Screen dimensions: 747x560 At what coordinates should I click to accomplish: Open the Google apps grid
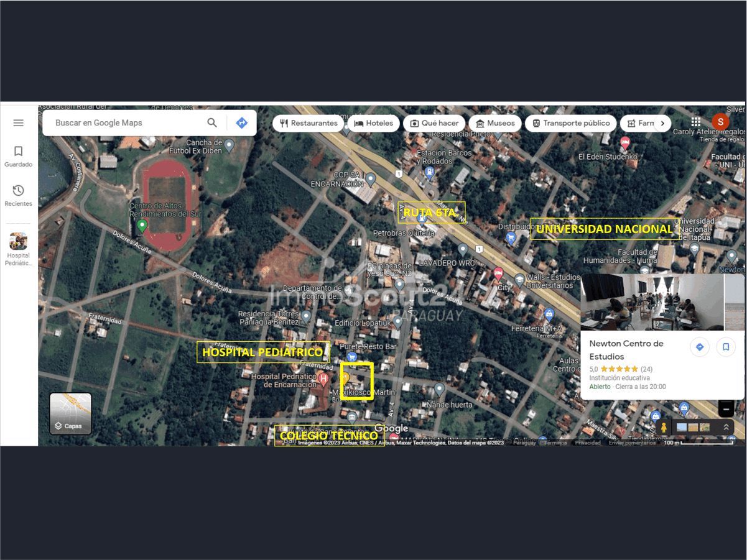coord(696,122)
